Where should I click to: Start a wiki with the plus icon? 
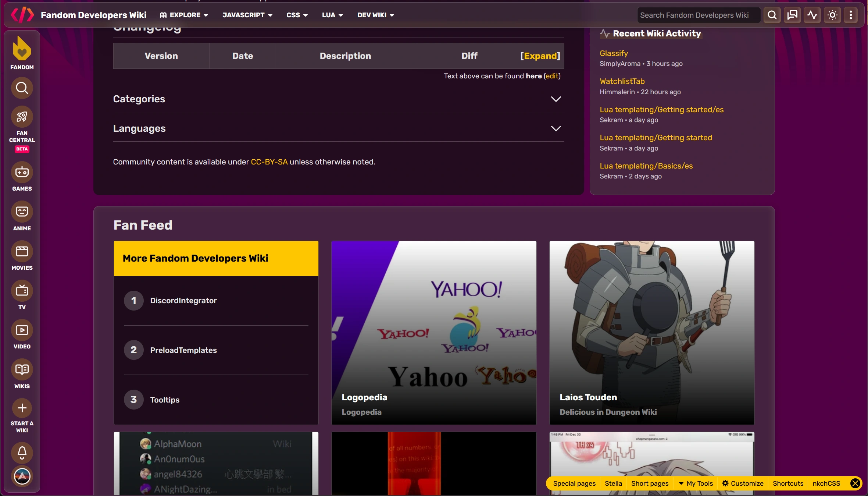coord(22,408)
